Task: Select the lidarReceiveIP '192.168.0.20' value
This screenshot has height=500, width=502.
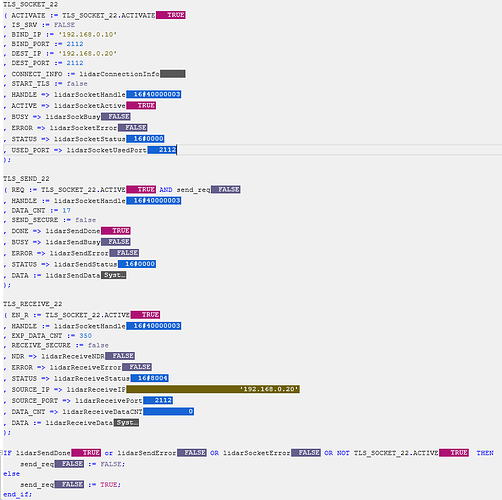Action: pyautogui.click(x=213, y=389)
